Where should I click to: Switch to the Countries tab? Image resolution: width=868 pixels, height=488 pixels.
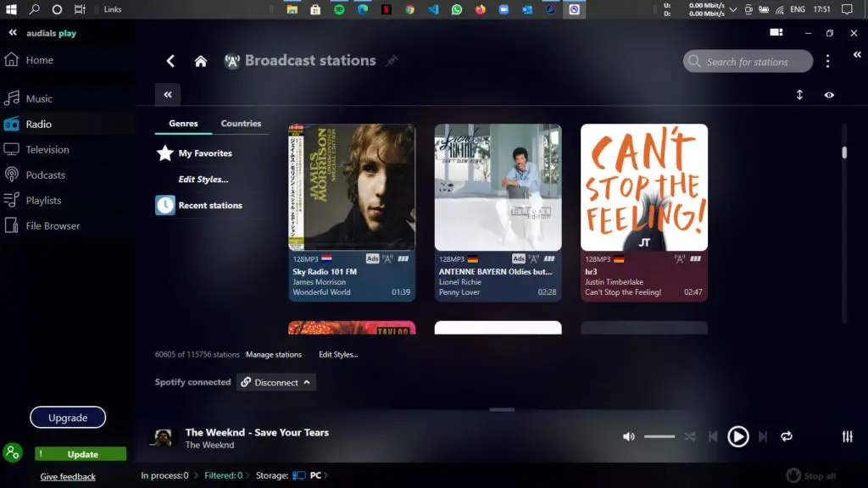point(241,124)
